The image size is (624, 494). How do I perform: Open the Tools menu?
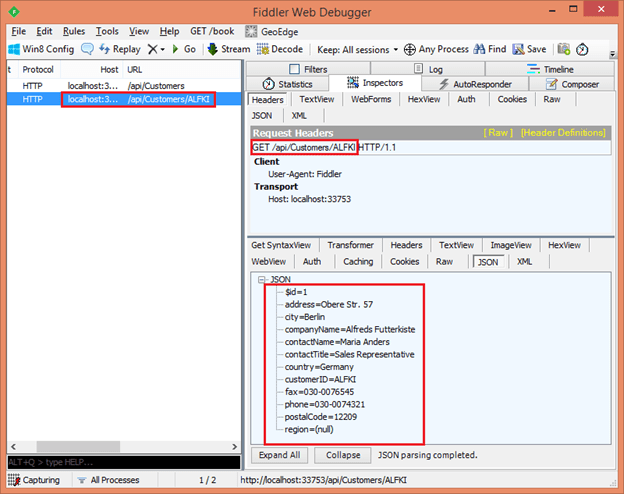coord(107,31)
